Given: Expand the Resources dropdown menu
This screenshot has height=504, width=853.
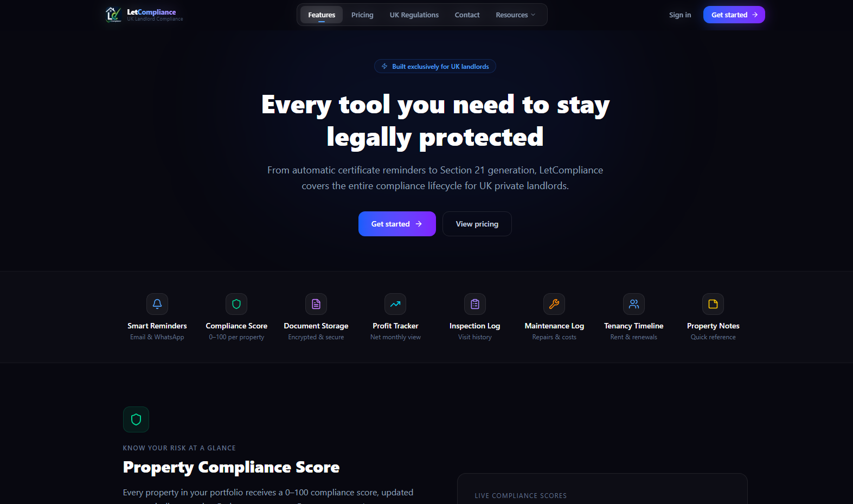Looking at the screenshot, I should click(x=515, y=15).
